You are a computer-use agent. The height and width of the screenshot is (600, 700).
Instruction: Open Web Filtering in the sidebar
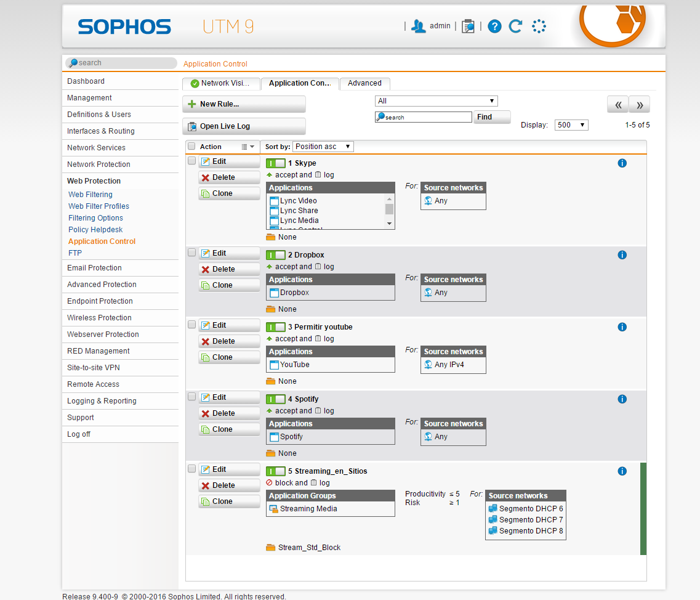[x=90, y=195]
